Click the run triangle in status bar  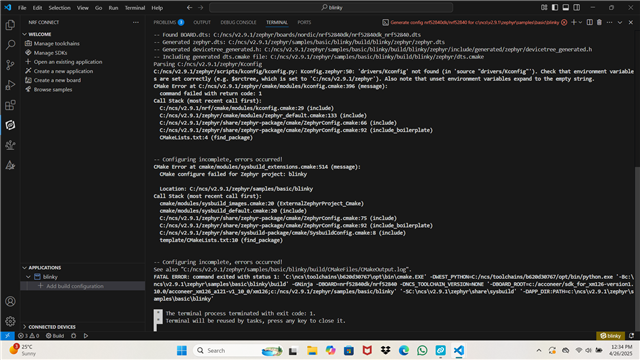click(x=86, y=336)
